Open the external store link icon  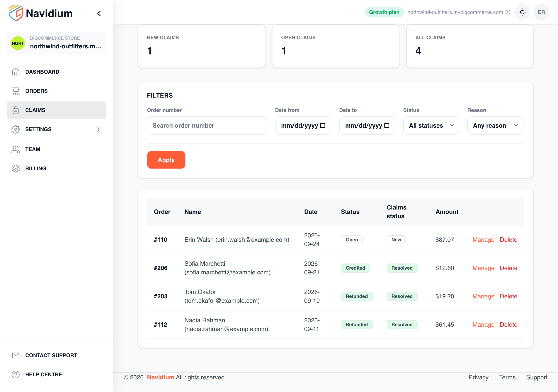pos(508,12)
